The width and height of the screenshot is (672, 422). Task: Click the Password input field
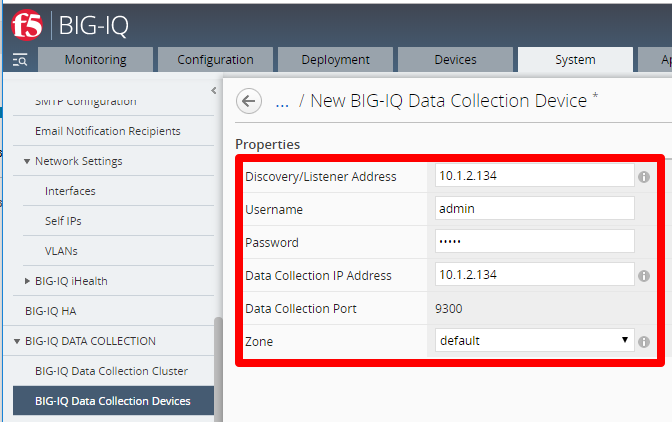tap(534, 241)
